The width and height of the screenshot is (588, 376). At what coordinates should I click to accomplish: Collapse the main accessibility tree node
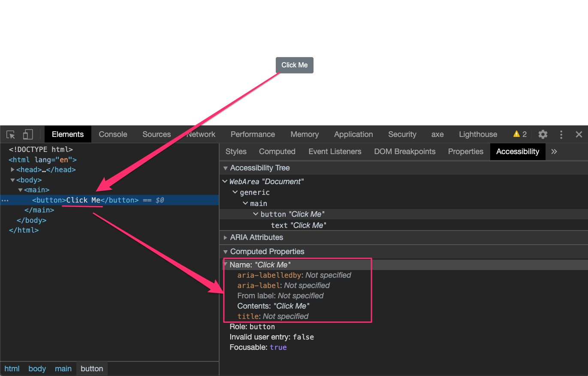(245, 203)
